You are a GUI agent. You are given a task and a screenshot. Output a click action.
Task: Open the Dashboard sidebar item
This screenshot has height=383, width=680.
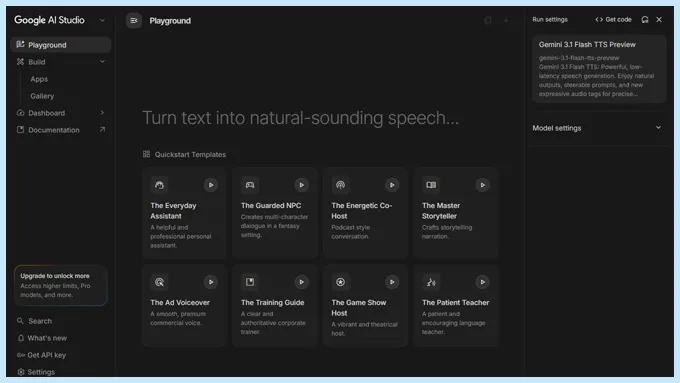(61, 113)
